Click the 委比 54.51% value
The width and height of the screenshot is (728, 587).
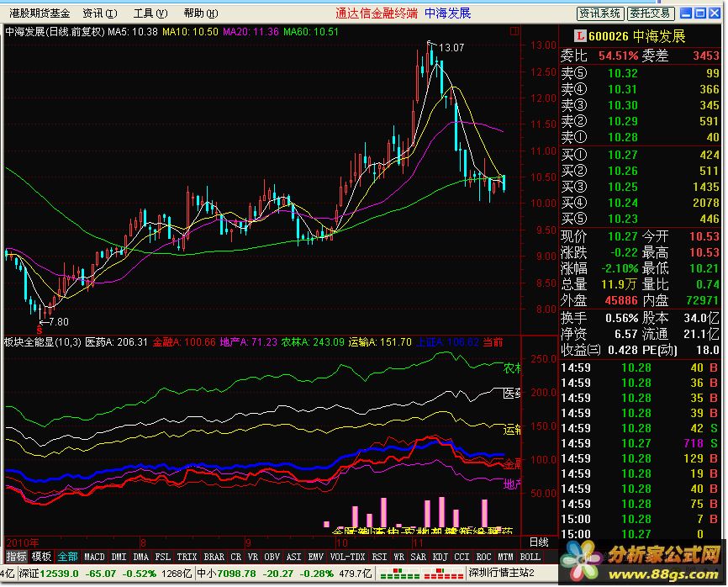pyautogui.click(x=619, y=56)
